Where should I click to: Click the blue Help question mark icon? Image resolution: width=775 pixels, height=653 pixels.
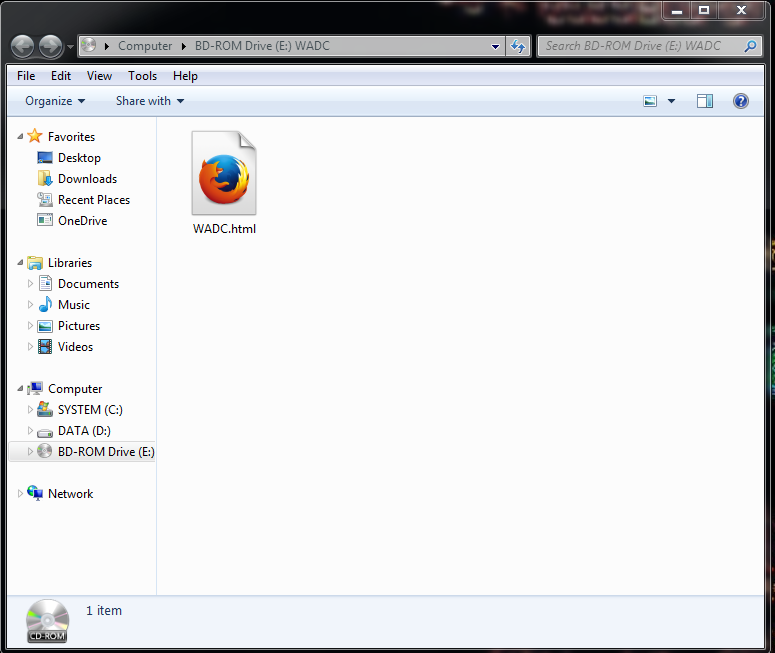[x=740, y=101]
